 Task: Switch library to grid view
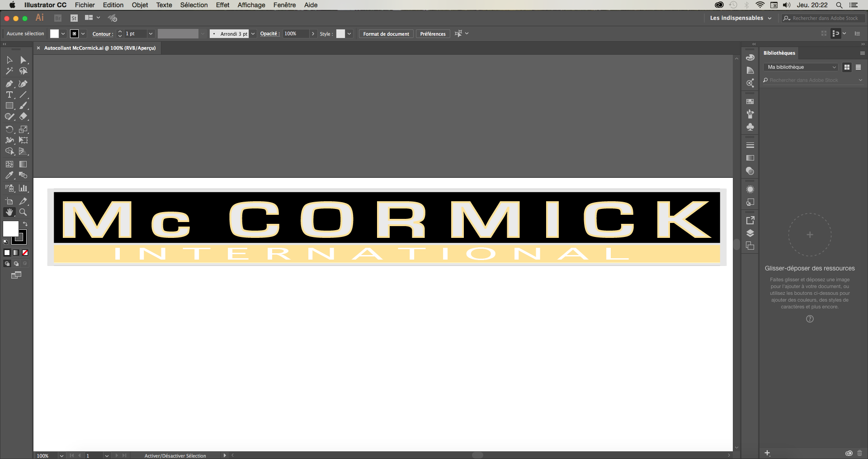pyautogui.click(x=847, y=67)
